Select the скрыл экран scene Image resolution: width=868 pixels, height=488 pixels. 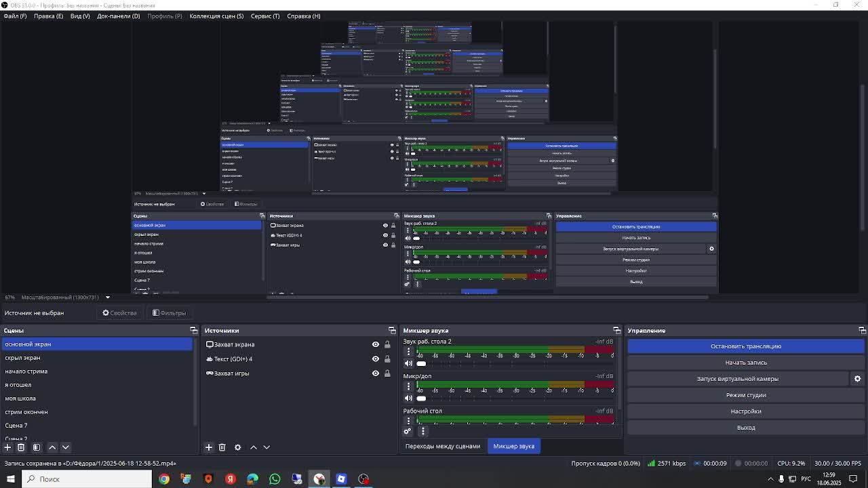pyautogui.click(x=97, y=358)
